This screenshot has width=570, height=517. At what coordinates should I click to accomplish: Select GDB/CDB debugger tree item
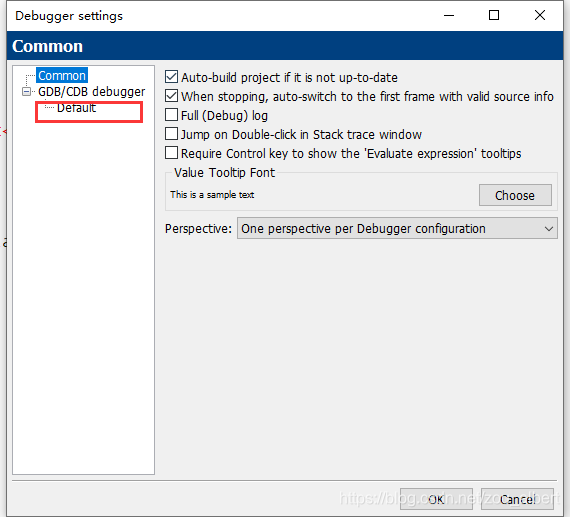[x=91, y=91]
